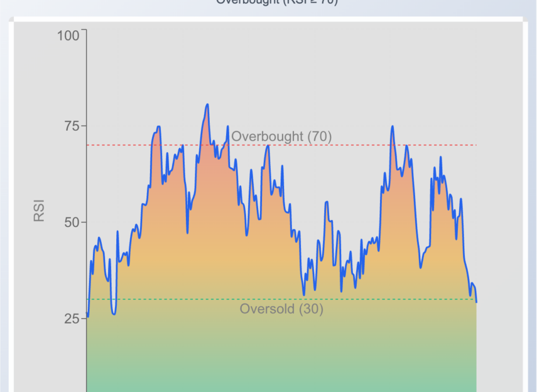Click the 75 tick label on y-axis
The width and height of the screenshot is (537, 392).
[71, 126]
